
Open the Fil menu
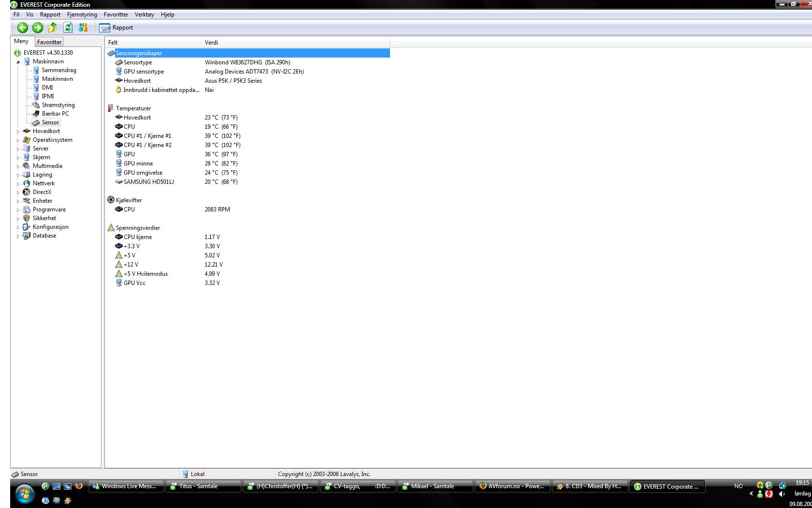pos(16,15)
